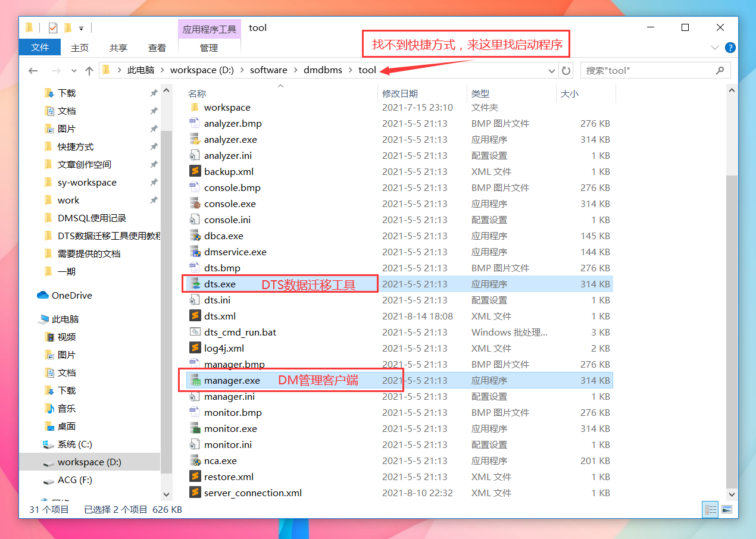Expand the address bar history dropdown

[552, 70]
